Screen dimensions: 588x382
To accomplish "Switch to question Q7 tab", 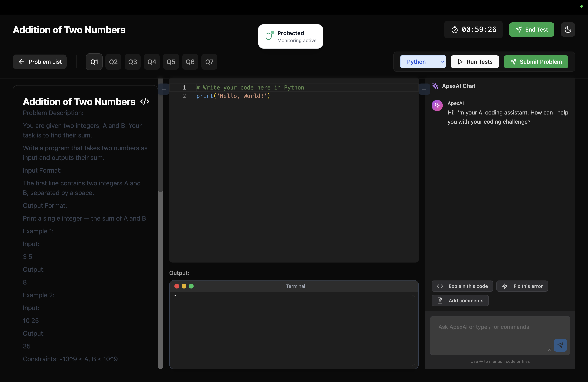I will 209,62.
